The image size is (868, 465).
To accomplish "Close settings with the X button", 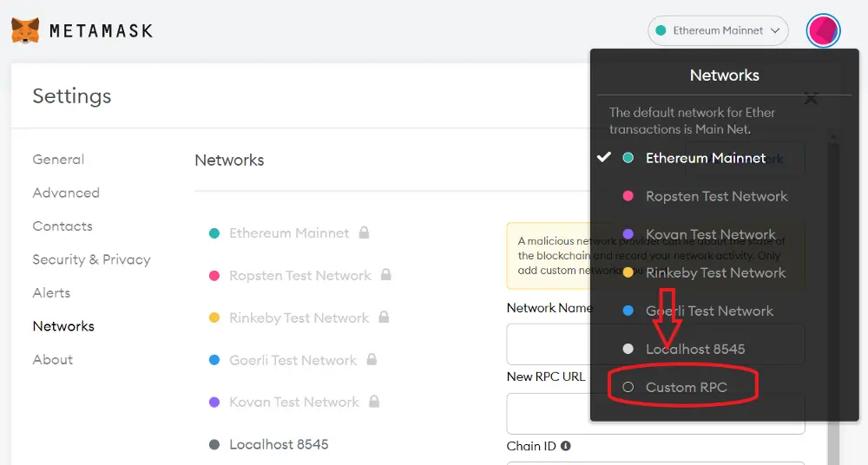I will pos(811,99).
